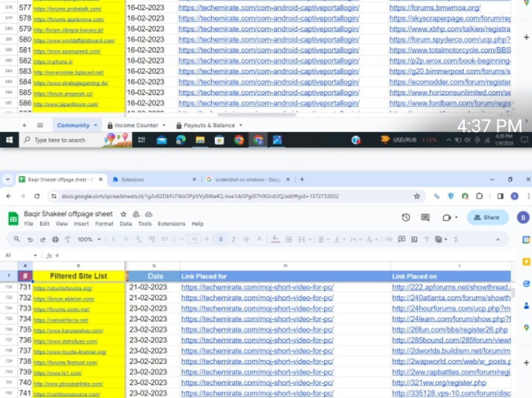This screenshot has height=398, width=532.
Task: Pick a cell fill color
Action: [x=276, y=239]
